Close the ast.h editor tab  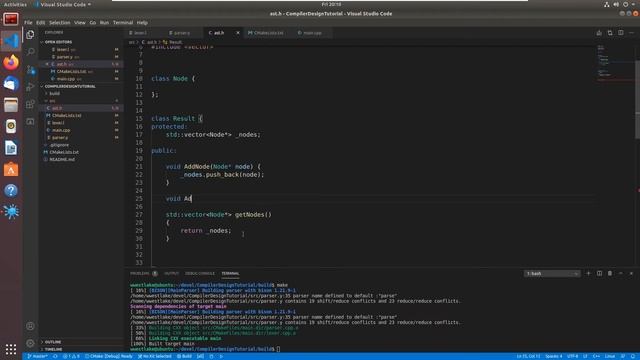pyautogui.click(x=238, y=33)
